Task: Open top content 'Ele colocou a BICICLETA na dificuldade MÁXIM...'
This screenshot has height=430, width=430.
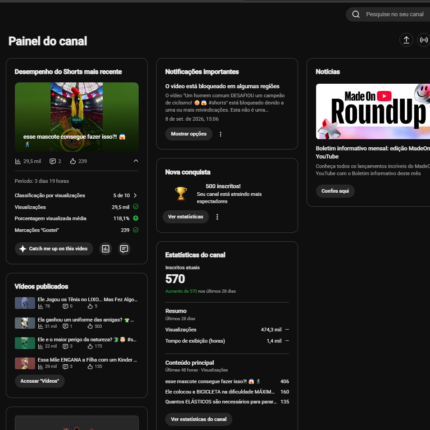Action: click(220, 392)
